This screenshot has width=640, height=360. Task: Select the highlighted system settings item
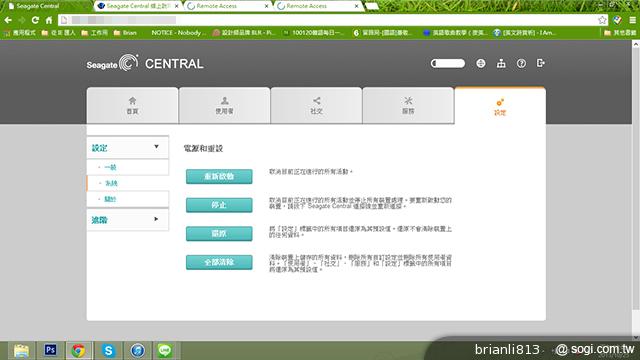[111, 183]
